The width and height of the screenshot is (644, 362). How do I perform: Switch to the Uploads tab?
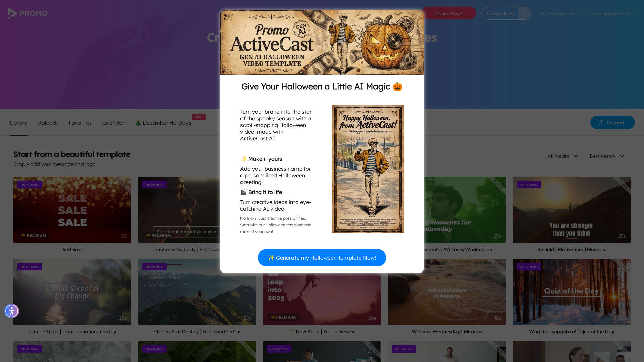(x=48, y=123)
